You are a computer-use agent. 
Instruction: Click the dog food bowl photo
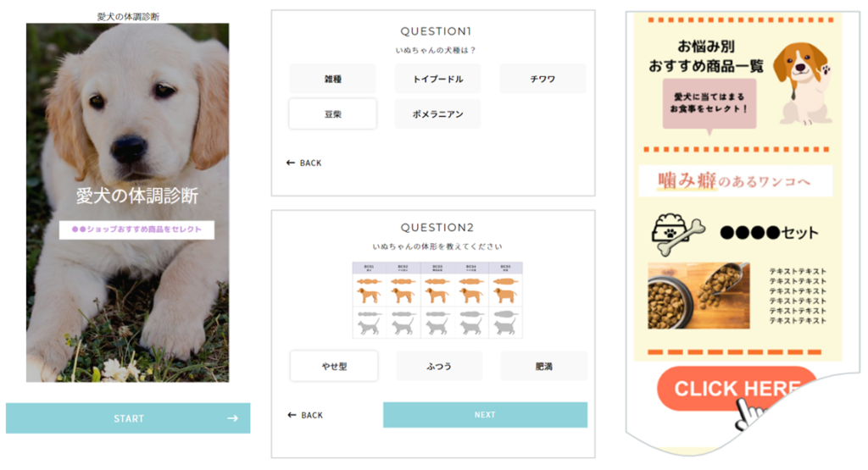tap(698, 296)
